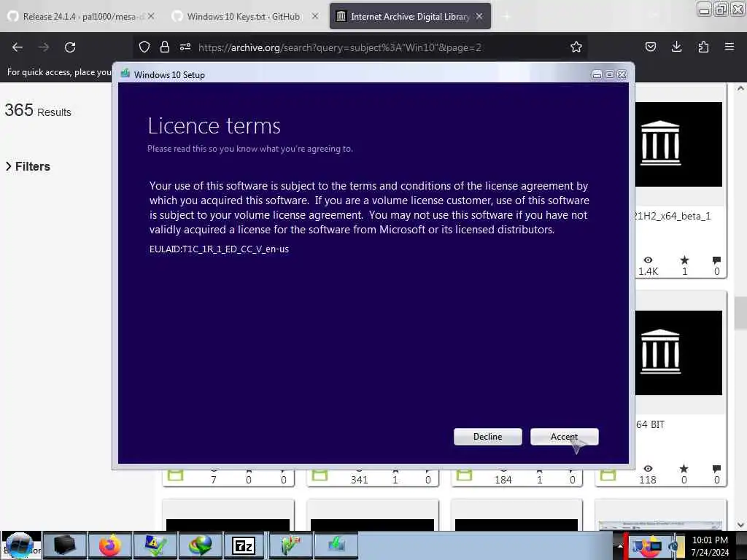Open Windows 10 Setup taskbar button
This screenshot has width=747, height=560.
tap(336, 545)
